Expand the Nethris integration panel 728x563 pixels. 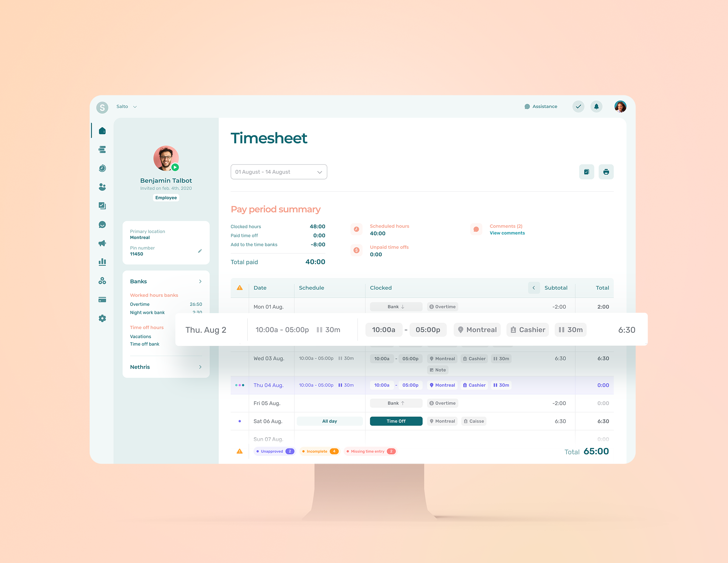[x=202, y=366]
